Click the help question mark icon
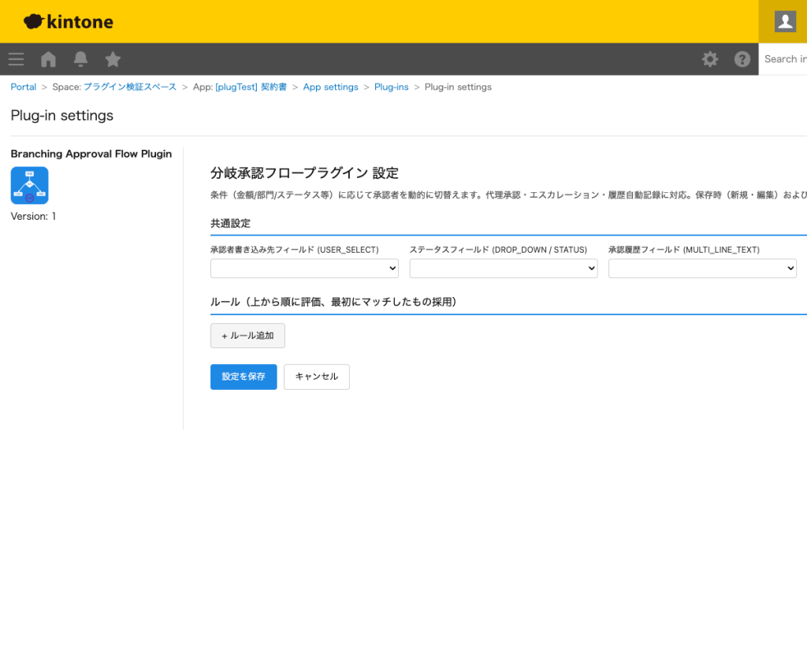Image resolution: width=807 pixels, height=672 pixels. 742,59
